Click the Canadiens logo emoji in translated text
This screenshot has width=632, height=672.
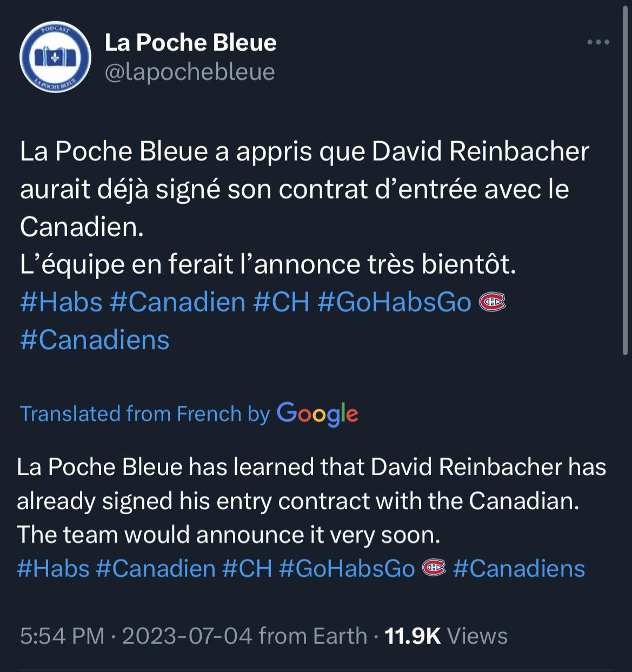(x=434, y=568)
